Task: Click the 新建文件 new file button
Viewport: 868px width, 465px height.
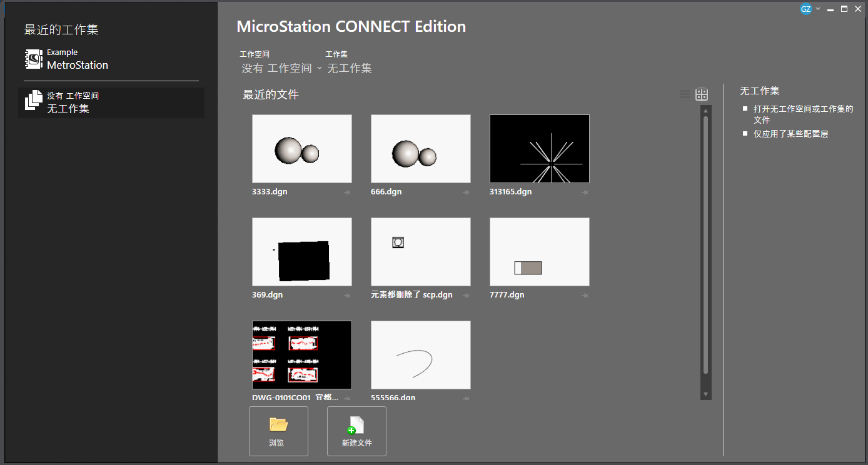Action: coord(356,431)
